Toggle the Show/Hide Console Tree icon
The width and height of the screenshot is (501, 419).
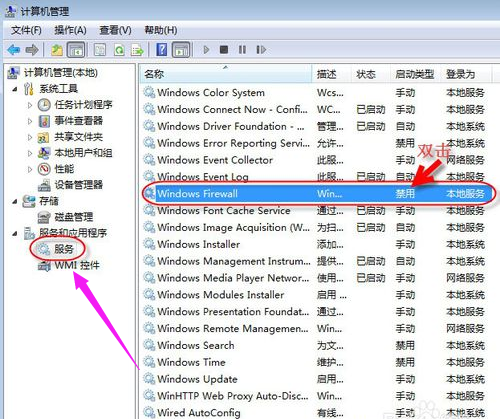tap(76, 50)
